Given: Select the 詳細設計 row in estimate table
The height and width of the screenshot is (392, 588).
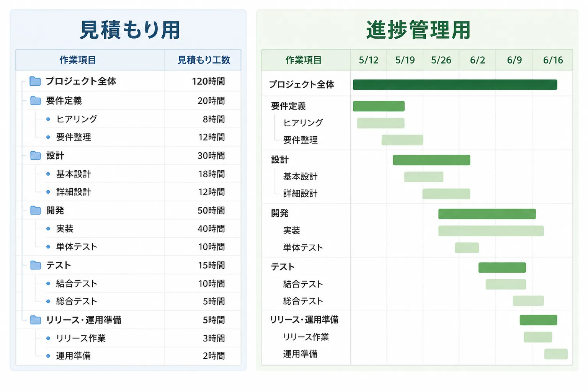Looking at the screenshot, I should pos(128,192).
